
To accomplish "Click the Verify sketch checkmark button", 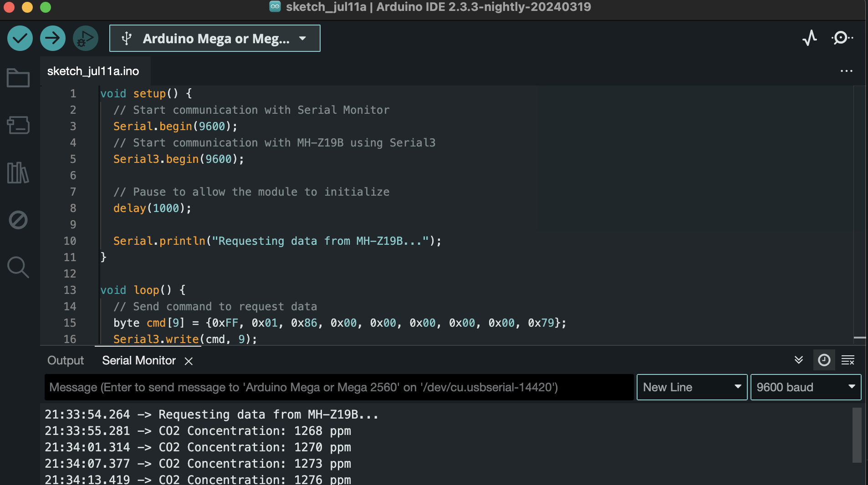I will coord(20,38).
